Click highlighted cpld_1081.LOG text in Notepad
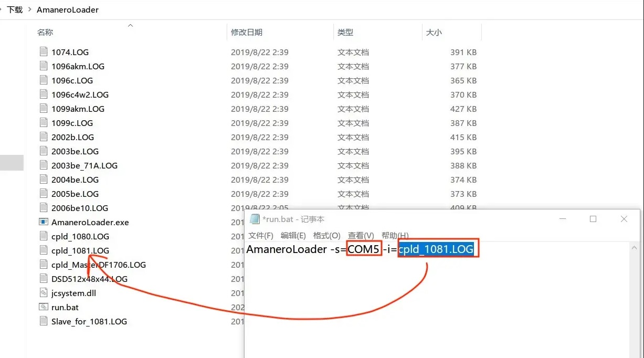644x358 pixels. (436, 249)
